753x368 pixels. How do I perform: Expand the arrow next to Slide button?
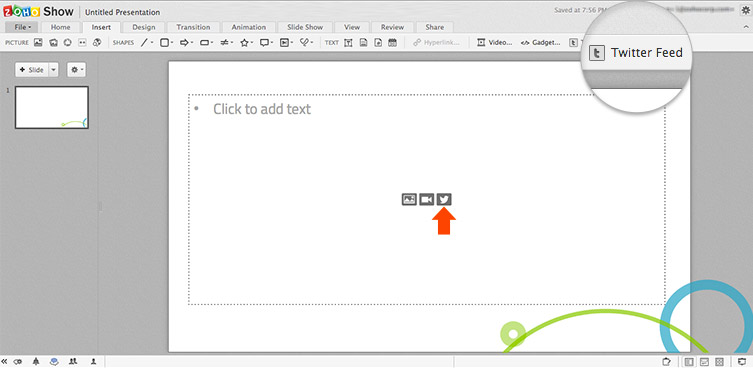pos(53,70)
